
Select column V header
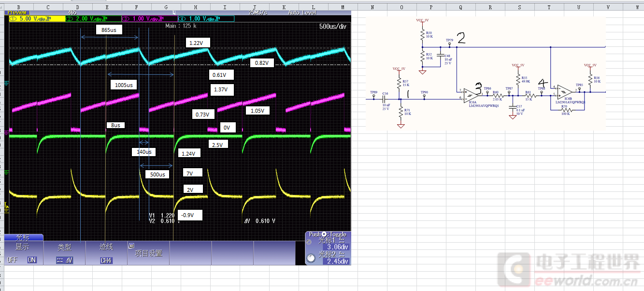[608, 7]
